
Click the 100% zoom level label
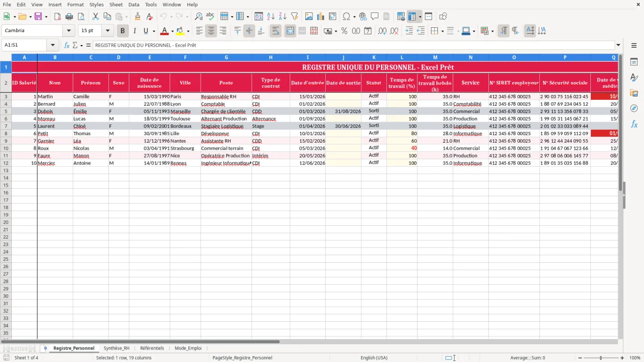point(635,358)
